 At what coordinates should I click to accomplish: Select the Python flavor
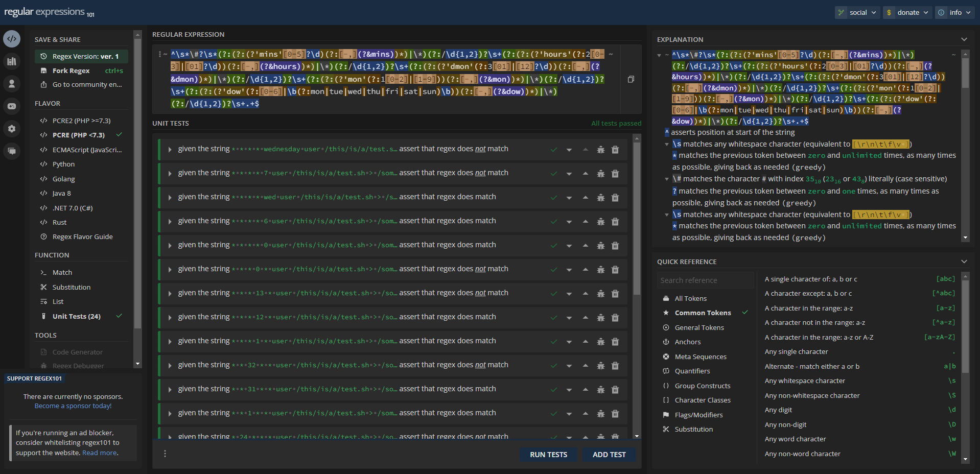point(63,164)
